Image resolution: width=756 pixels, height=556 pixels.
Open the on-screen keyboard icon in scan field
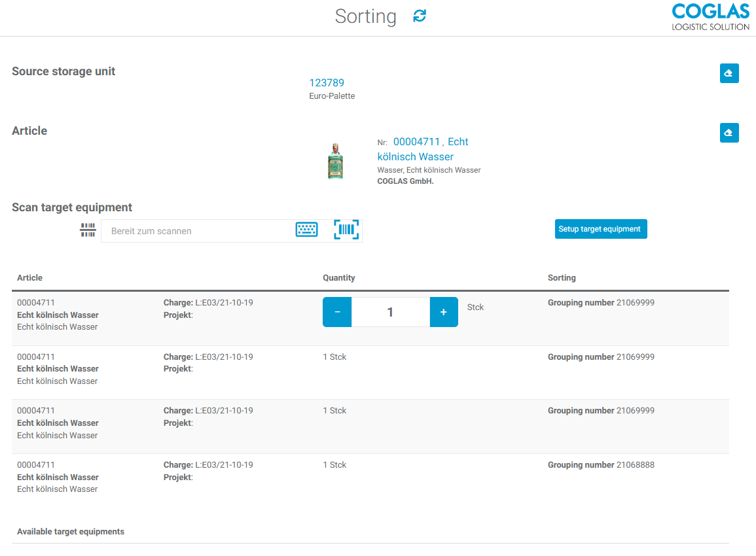coord(306,230)
